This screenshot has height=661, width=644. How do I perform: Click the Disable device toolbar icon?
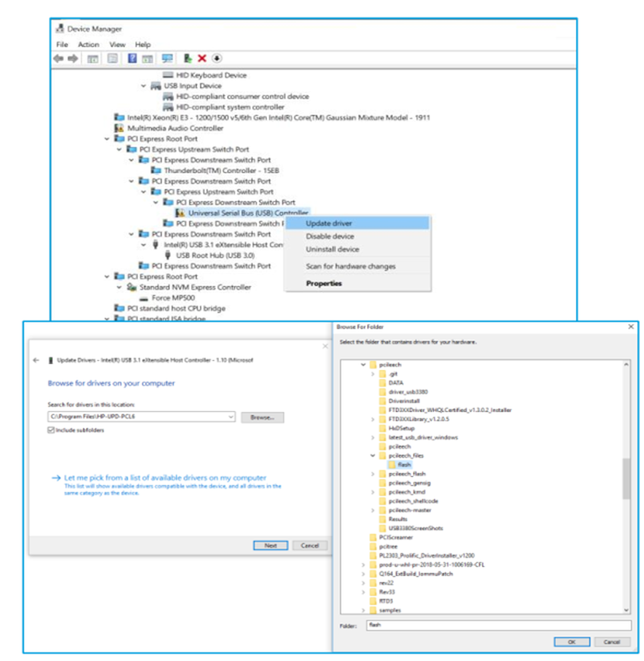pyautogui.click(x=216, y=58)
